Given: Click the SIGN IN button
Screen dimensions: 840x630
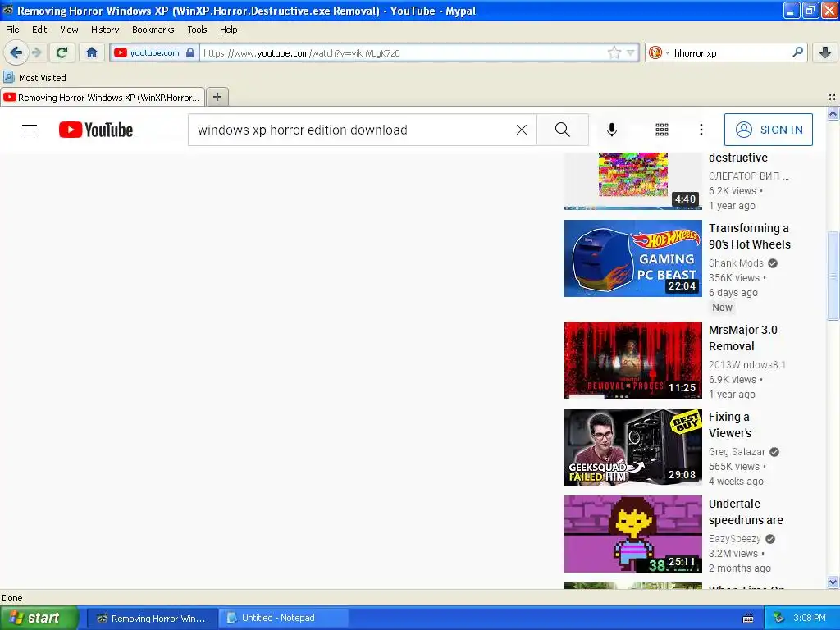Looking at the screenshot, I should [x=768, y=130].
